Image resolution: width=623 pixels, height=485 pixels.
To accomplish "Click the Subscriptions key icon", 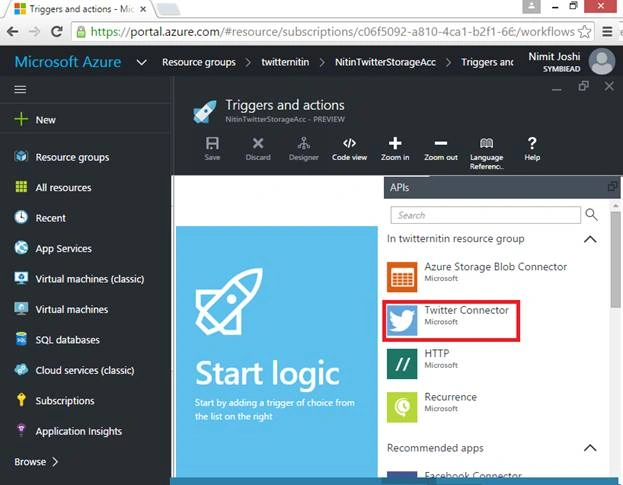I will 21,400.
